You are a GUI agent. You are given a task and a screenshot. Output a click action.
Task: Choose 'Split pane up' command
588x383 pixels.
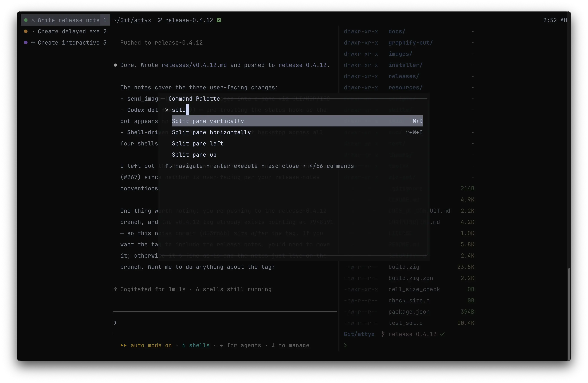(297, 155)
